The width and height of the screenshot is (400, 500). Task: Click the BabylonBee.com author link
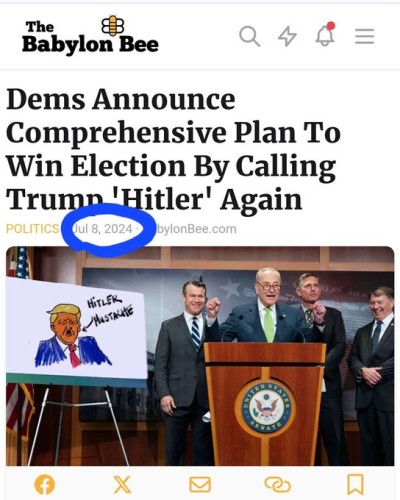(195, 229)
